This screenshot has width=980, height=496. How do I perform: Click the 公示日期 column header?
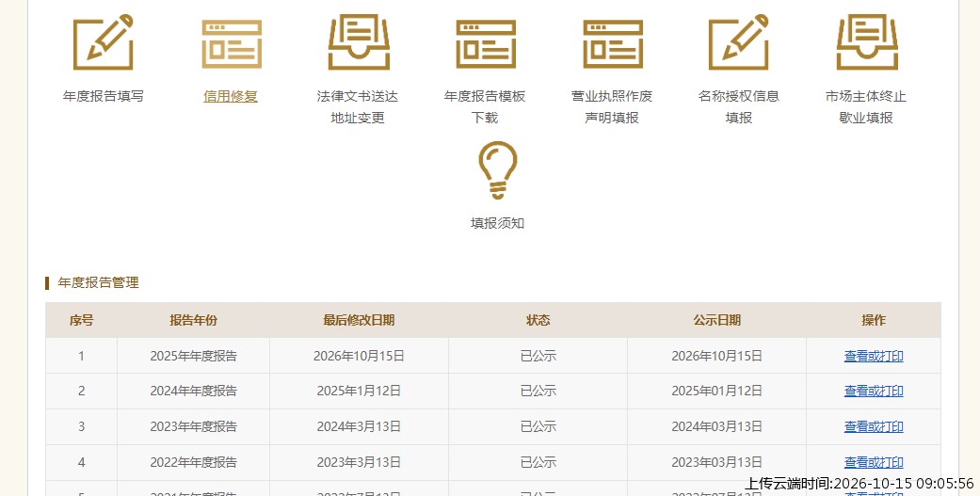(x=716, y=320)
